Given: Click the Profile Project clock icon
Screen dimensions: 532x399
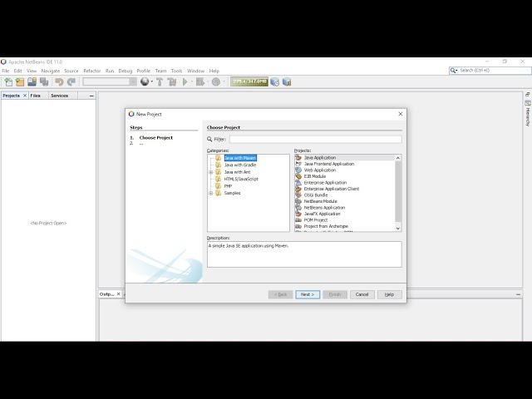Looking at the screenshot, I should point(216,81).
